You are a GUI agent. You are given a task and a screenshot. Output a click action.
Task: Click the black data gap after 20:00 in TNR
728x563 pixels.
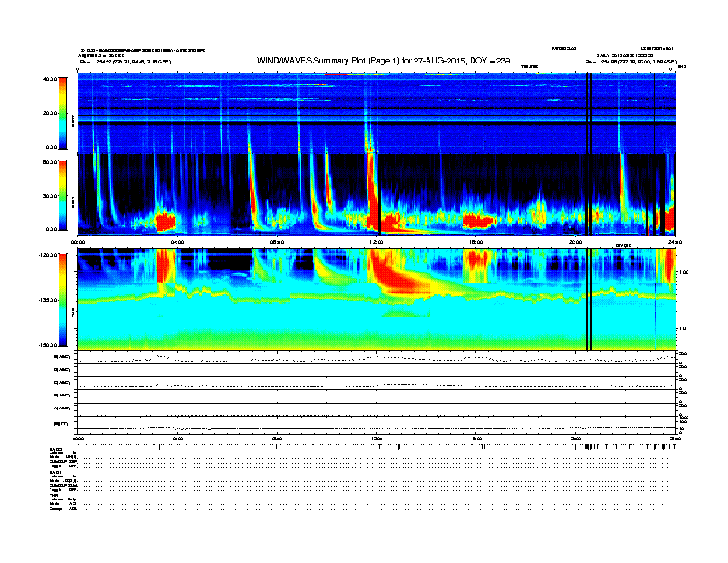(x=587, y=300)
